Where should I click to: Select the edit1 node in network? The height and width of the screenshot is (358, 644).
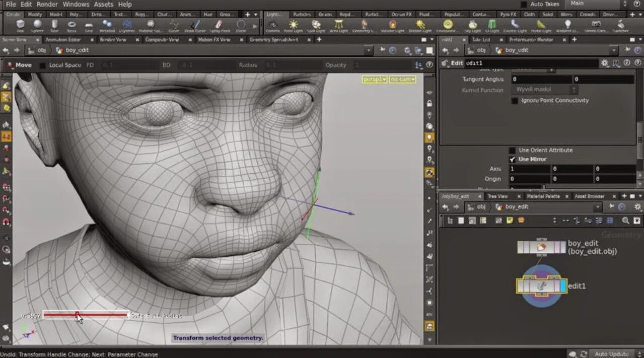(x=541, y=285)
